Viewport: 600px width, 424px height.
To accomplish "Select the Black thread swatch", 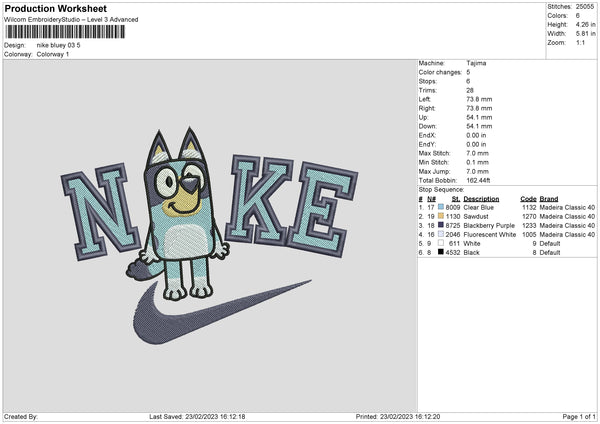I will pos(441,252).
